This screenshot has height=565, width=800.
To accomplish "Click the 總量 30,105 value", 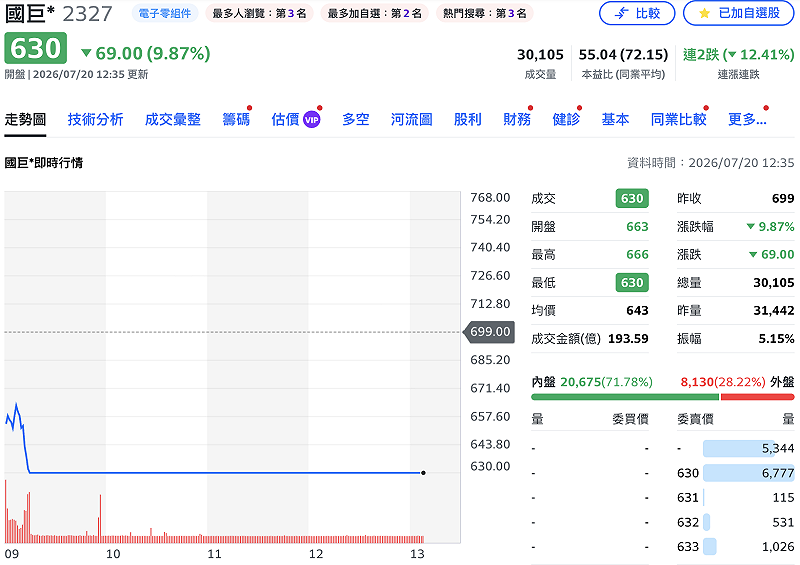I will 774,282.
